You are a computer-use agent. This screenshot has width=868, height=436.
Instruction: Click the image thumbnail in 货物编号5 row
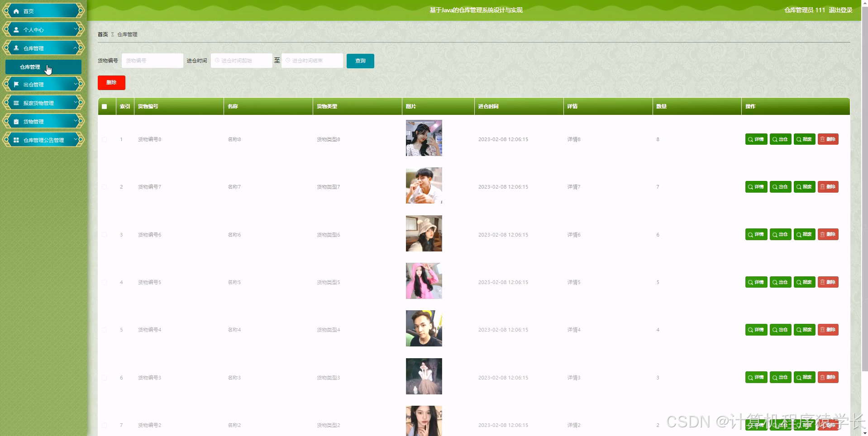(424, 281)
